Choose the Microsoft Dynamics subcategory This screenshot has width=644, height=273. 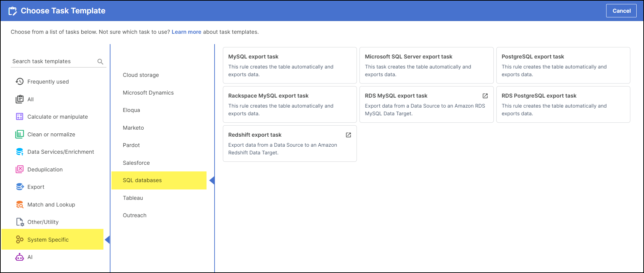pos(148,93)
